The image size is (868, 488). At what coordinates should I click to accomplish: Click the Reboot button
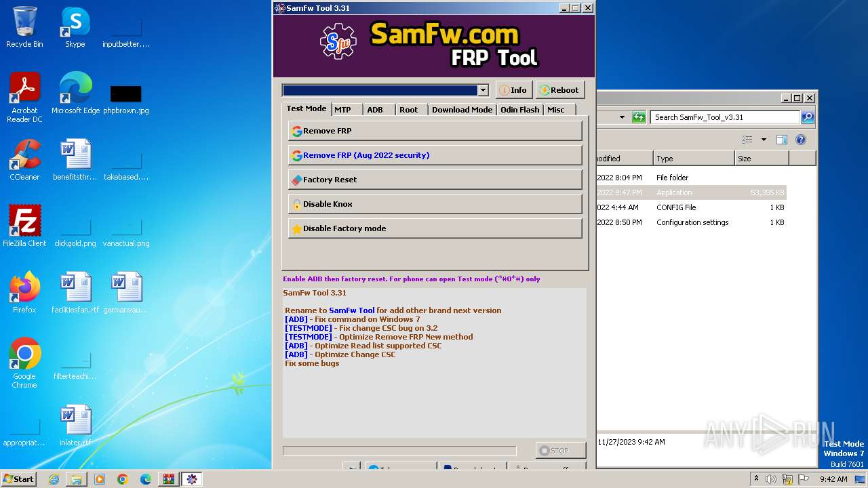(x=559, y=90)
